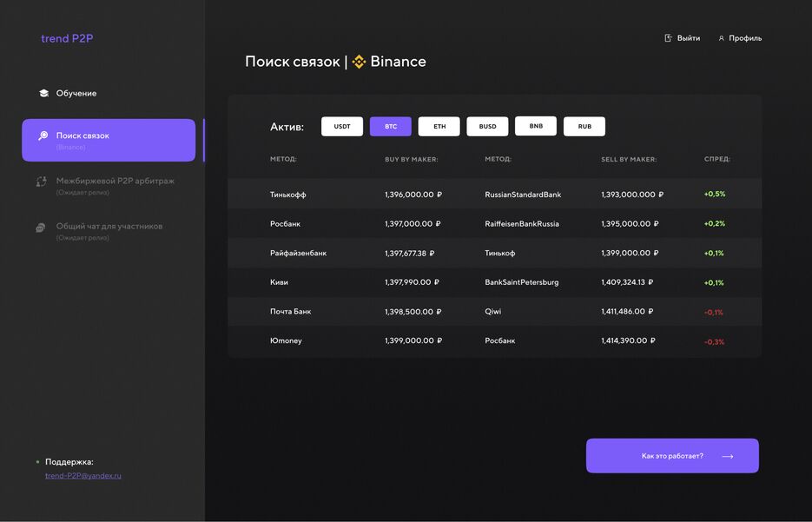This screenshot has width=812, height=522.
Task: Select the RUB asset filter
Action: pos(584,126)
